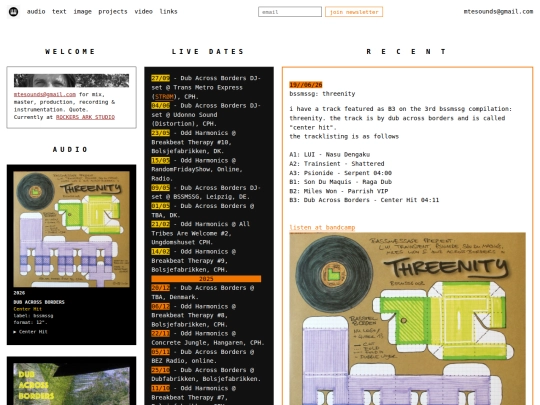540x405 pixels.
Task: Click the 27/09 date badge
Action: point(160,78)
